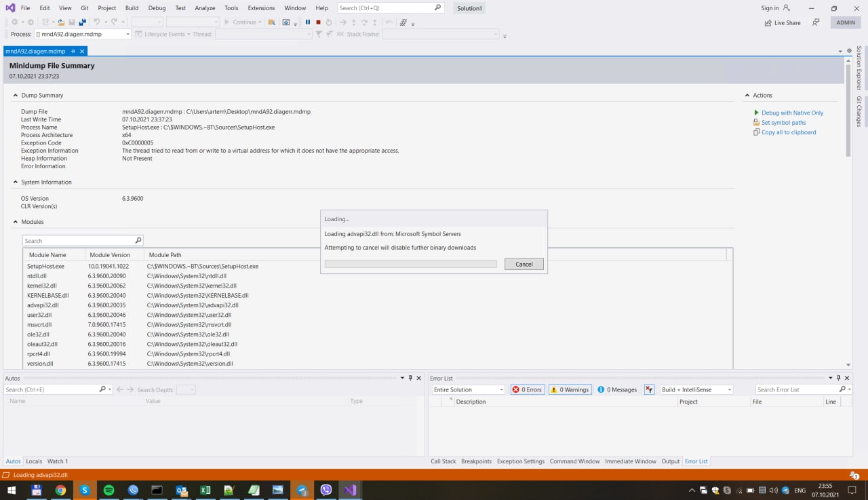Collapse the Dump Summary section
Screen dimensions: 868x500
tap(16, 95)
